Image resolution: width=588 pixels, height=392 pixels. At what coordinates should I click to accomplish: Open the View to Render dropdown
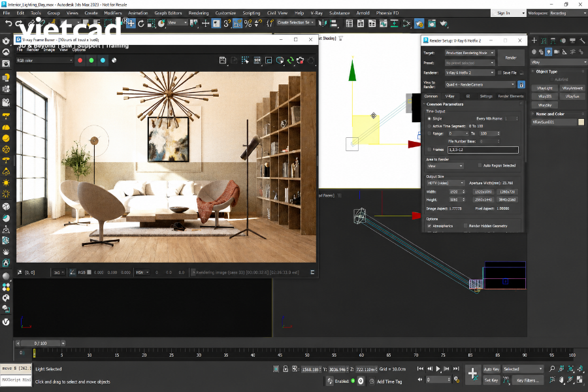coord(480,85)
